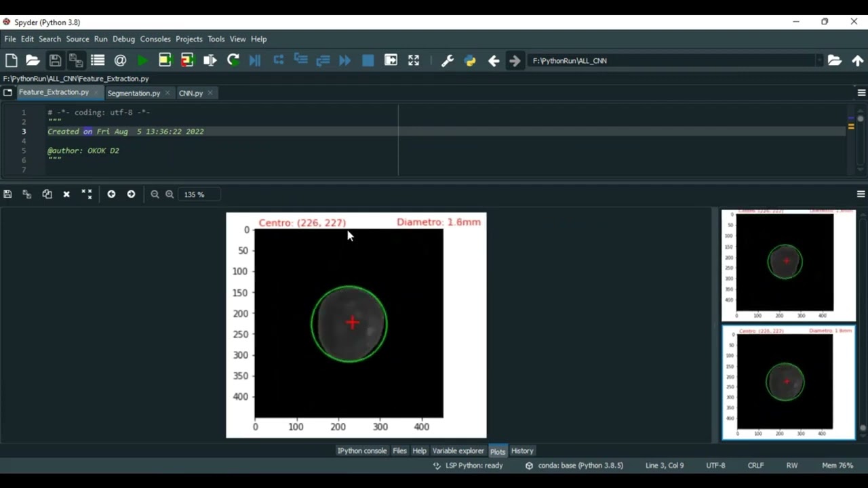Click the debug step-into icon
Screen dimensions: 868x488
[300, 60]
